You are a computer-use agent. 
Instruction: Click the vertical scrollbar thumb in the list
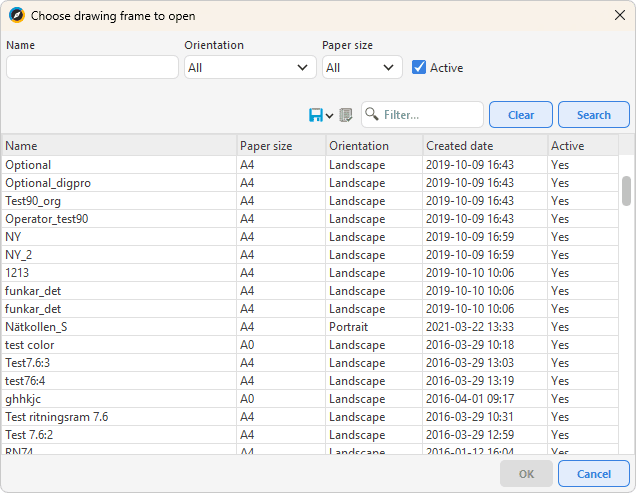pos(626,190)
